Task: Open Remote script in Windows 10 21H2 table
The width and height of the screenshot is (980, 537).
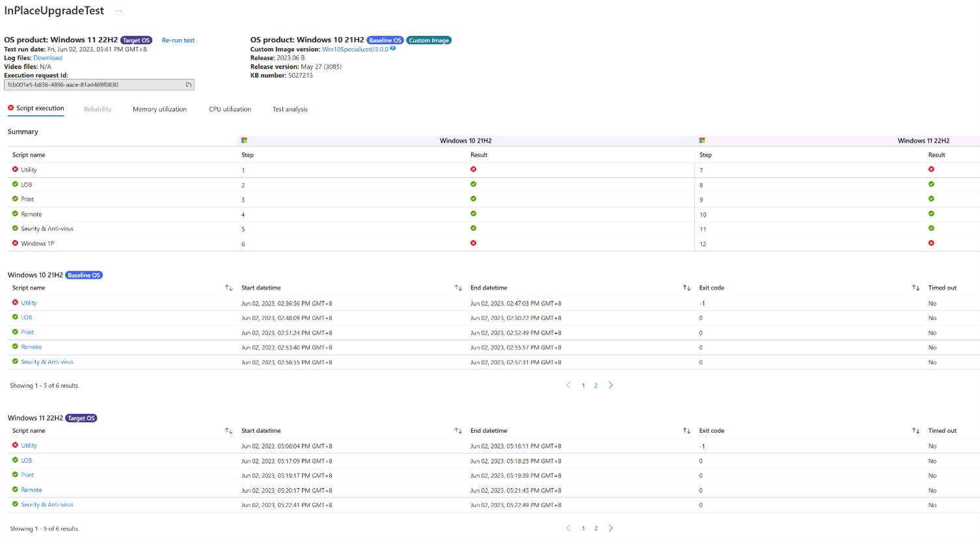Action: tap(31, 347)
